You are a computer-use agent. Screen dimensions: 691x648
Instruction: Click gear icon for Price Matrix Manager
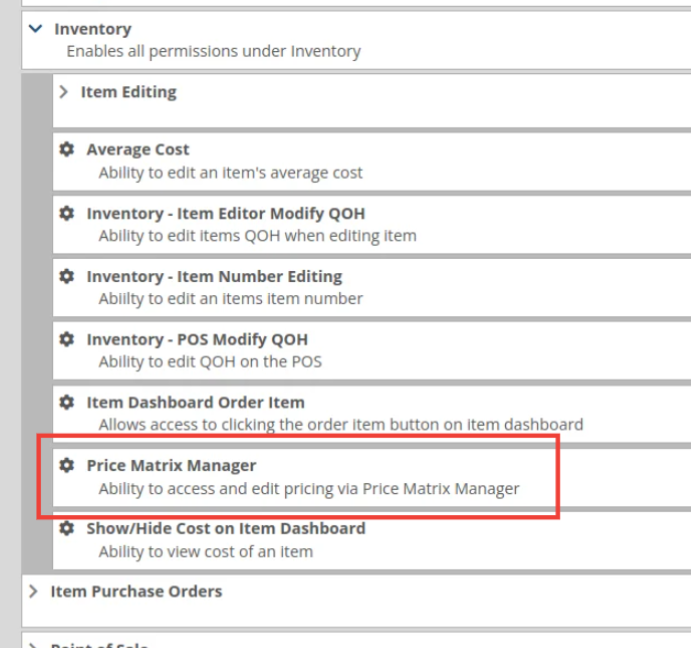coord(67,465)
